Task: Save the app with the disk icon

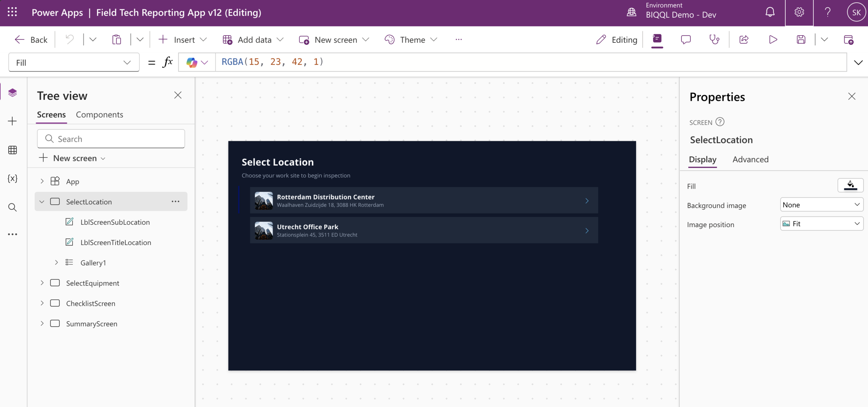Action: (x=801, y=39)
